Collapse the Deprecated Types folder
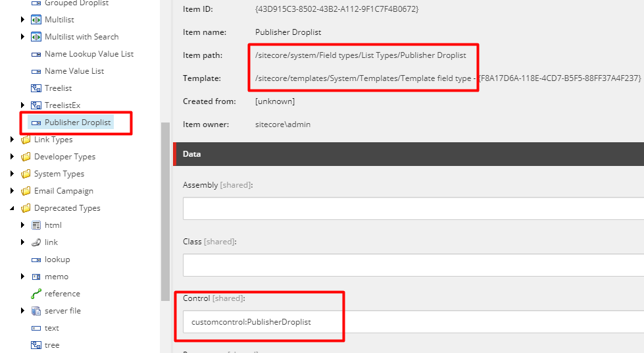This screenshot has width=644, height=353. pos(12,208)
